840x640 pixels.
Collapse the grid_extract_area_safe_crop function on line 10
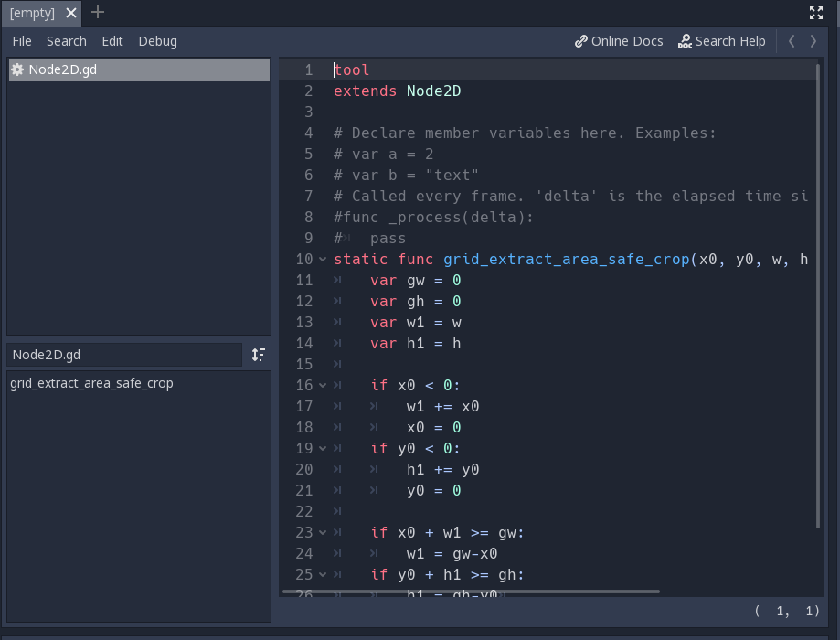[x=321, y=259]
